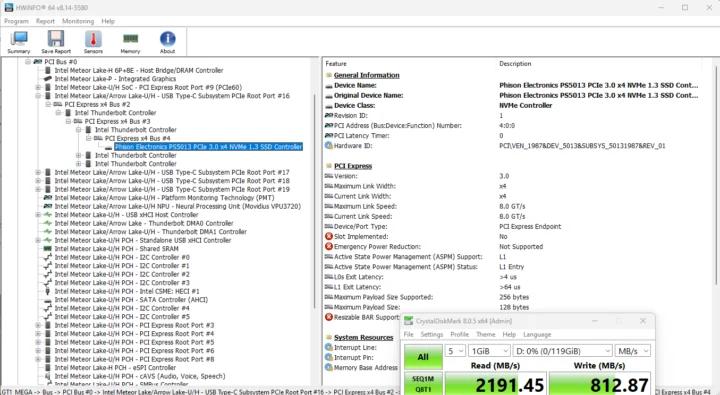The height and width of the screenshot is (395, 720).
Task: Expand PCI Express Root Port #9 node
Action: click(38, 87)
